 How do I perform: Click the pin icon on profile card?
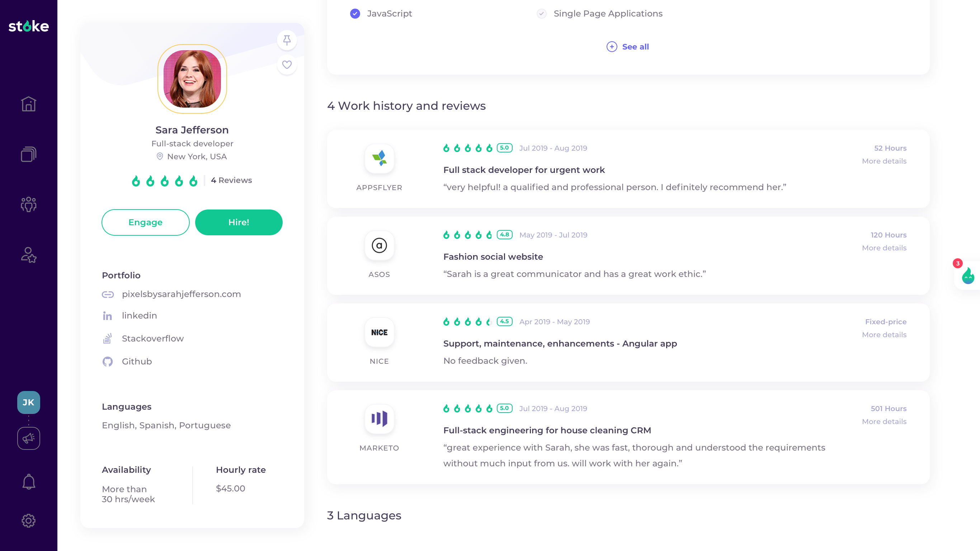[287, 40]
